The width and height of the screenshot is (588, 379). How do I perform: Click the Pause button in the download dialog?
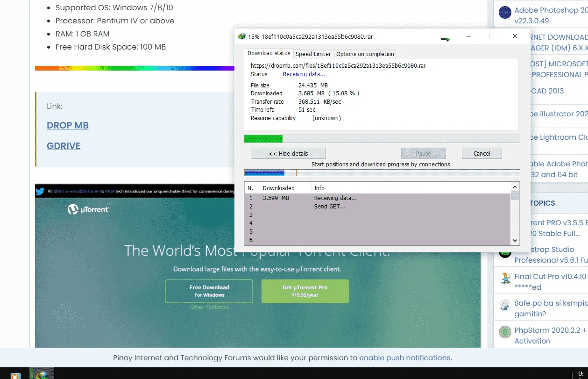[x=423, y=153]
